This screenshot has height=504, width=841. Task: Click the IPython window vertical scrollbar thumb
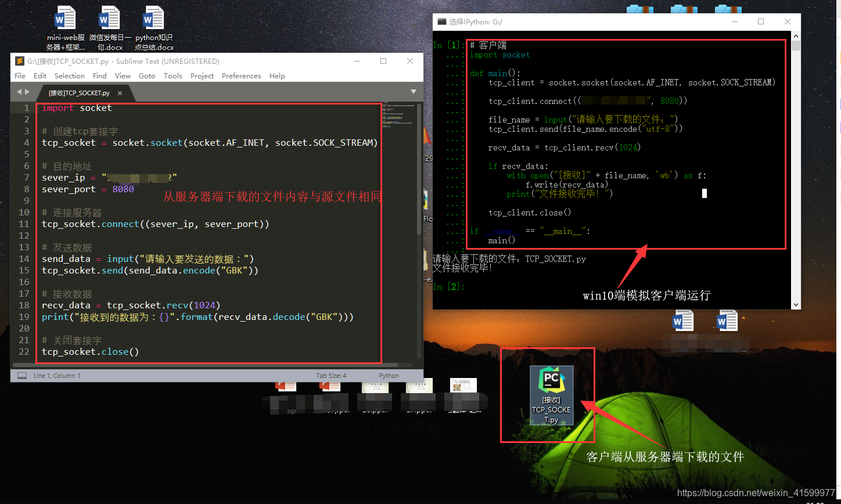pos(796,45)
